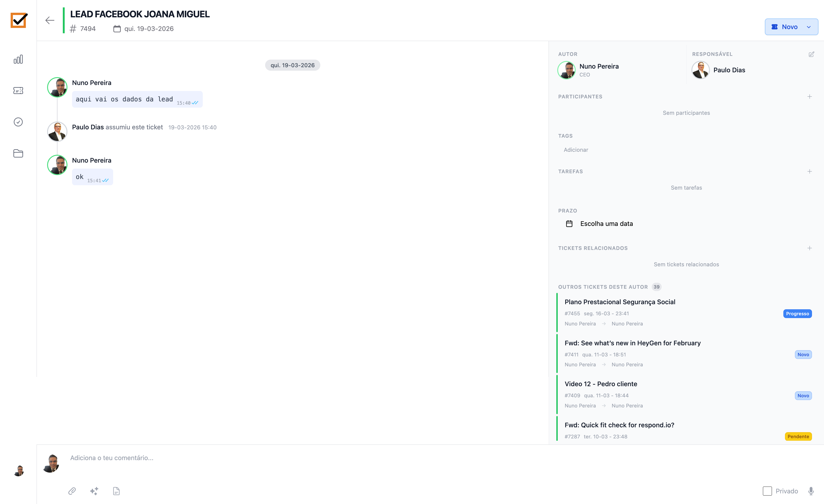Click the attachment paperclip icon
This screenshot has height=504, width=824.
click(x=72, y=491)
